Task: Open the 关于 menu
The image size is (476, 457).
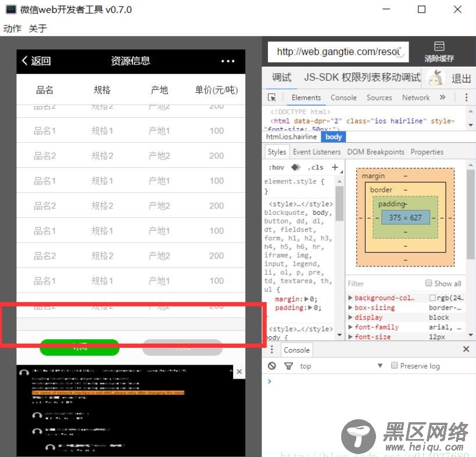Action: point(38,28)
